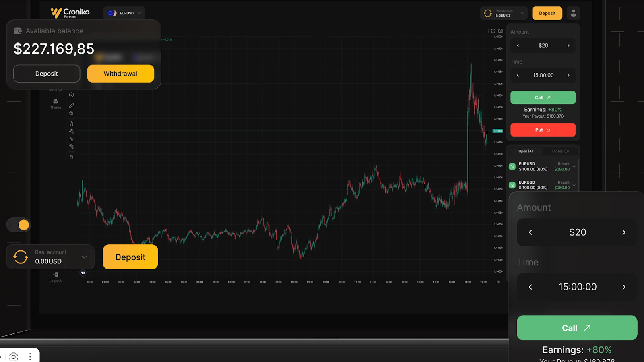Select the Open (4) tab

pyautogui.click(x=525, y=151)
